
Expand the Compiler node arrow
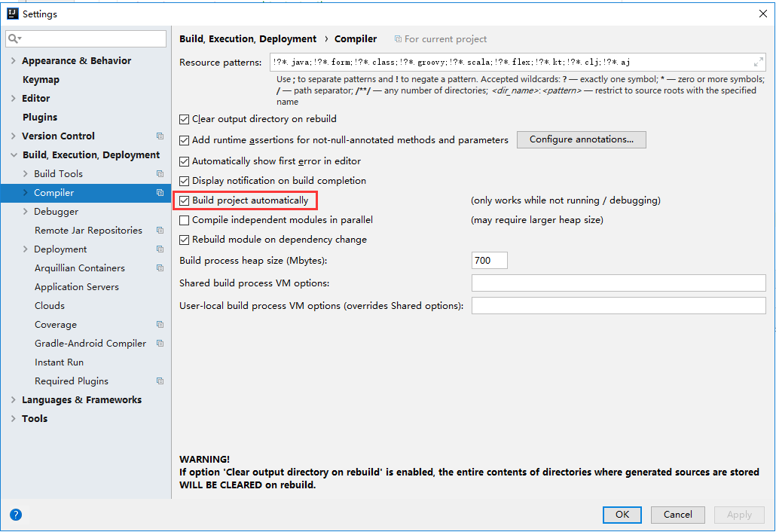tap(26, 192)
